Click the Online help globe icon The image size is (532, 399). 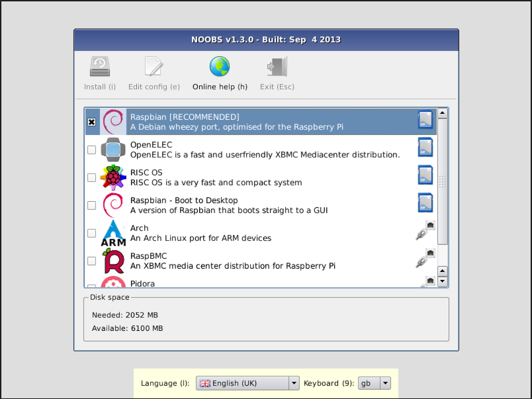pos(219,66)
